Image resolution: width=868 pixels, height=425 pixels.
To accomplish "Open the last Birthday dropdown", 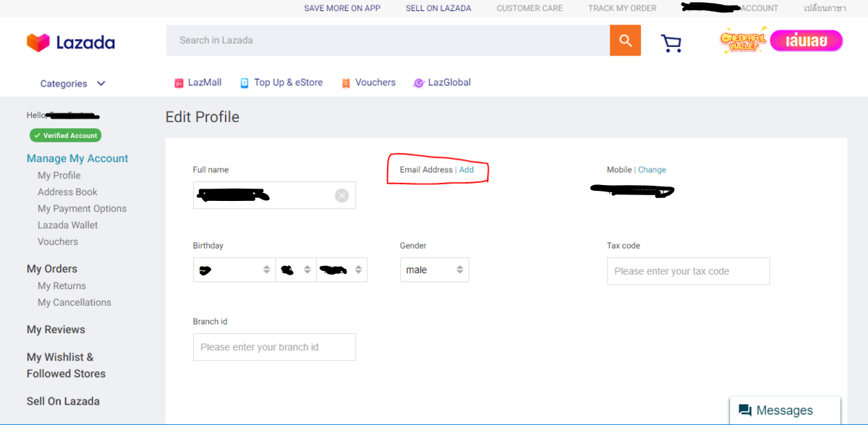I will point(341,270).
